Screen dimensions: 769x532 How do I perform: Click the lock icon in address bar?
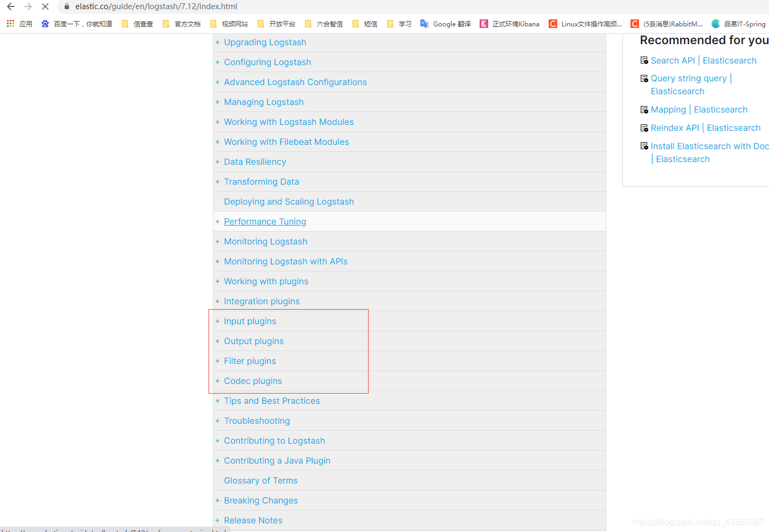pyautogui.click(x=67, y=6)
